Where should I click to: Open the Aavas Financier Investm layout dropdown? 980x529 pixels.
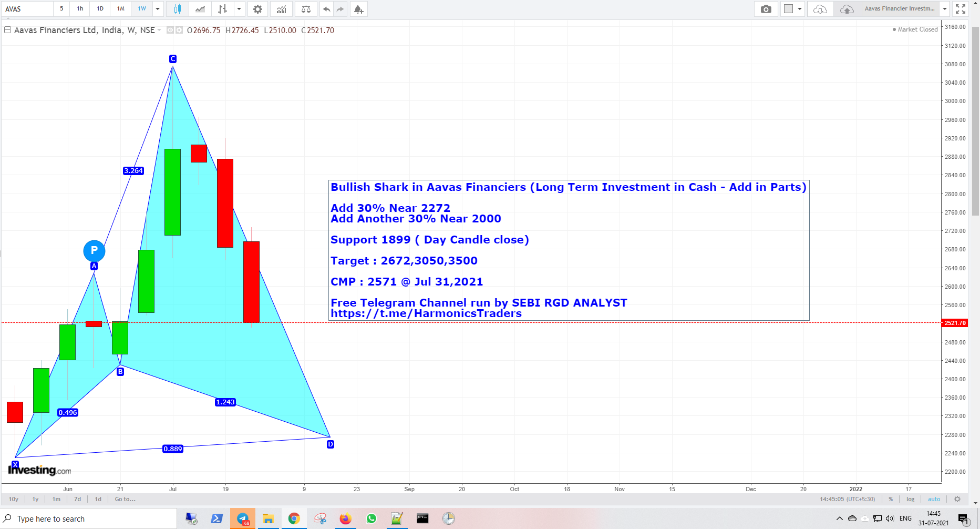click(945, 8)
